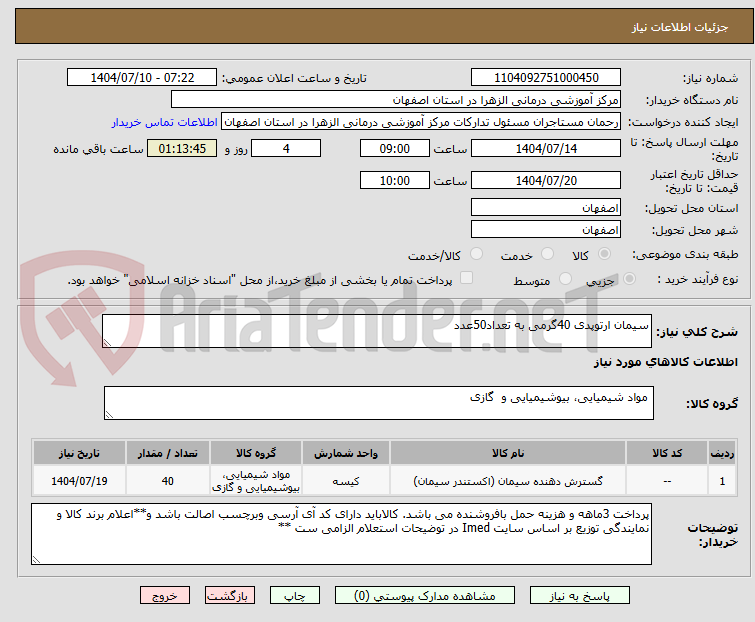755x622 pixels.
Task: Click the 'ردیف' column header
Action: coord(722,453)
